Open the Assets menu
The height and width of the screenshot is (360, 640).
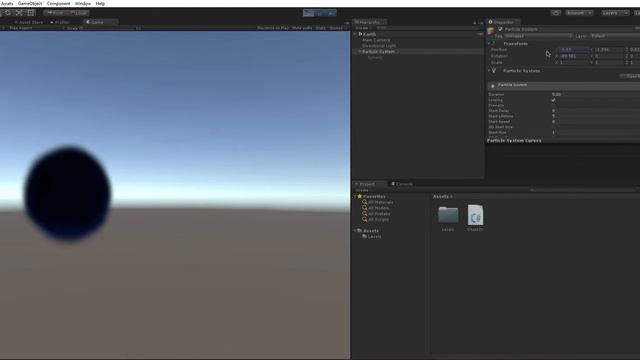(7, 3)
